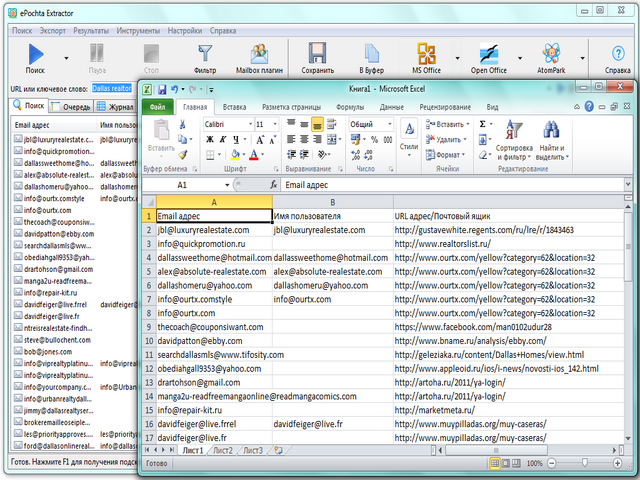Open dropdown arrow next to Поиск button

coord(67,58)
